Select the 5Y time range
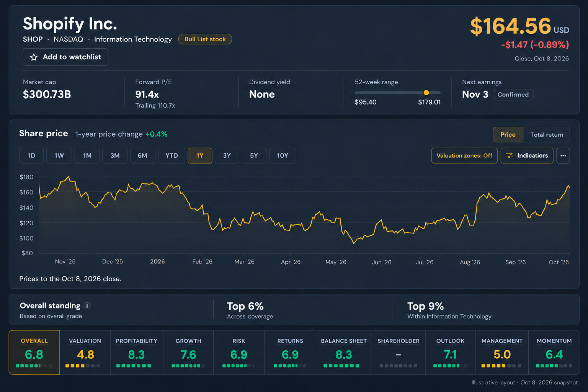The image size is (588, 392). 254,155
